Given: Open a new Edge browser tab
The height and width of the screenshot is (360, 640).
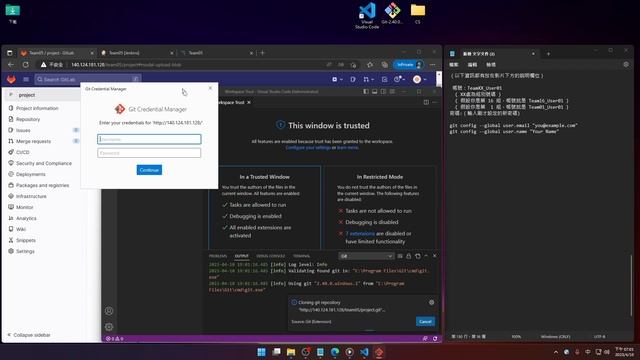Looking at the screenshot, I should [x=262, y=53].
